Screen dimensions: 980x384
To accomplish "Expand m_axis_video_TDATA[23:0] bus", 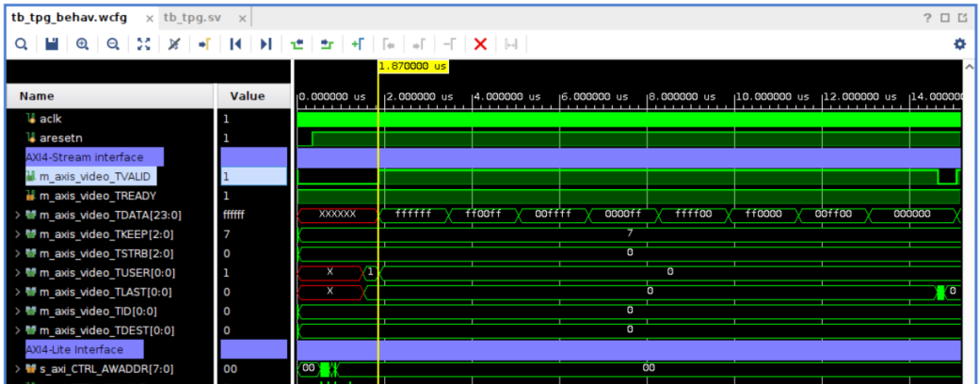I will pos(16,215).
